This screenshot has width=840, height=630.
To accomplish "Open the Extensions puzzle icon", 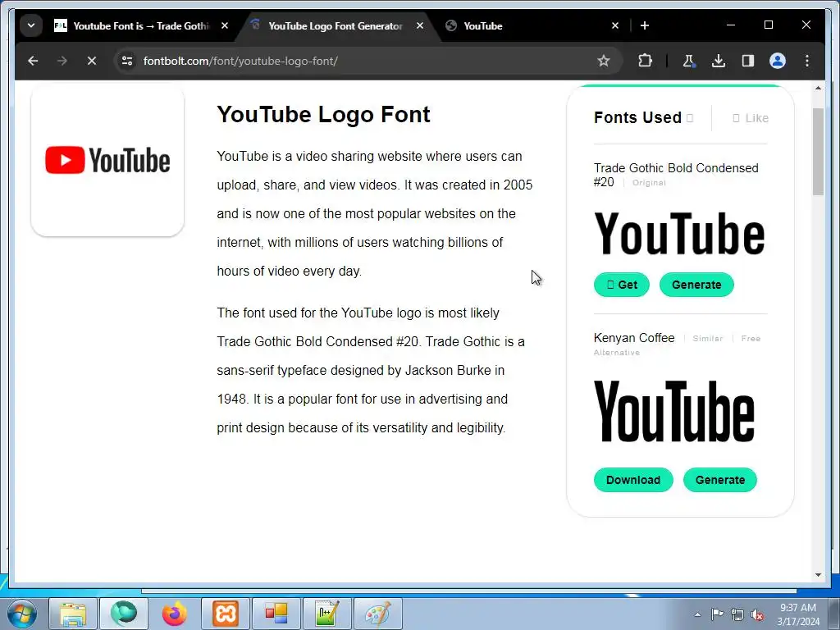I will (x=645, y=61).
